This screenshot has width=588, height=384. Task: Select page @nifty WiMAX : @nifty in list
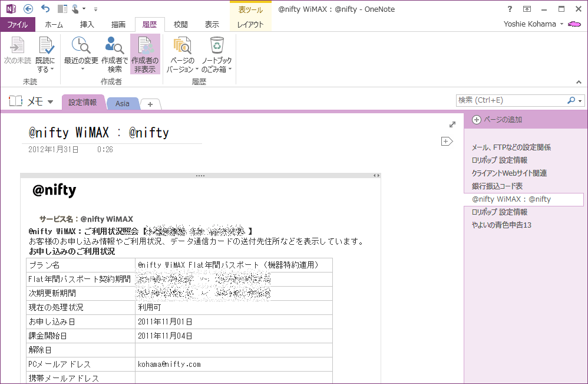[524, 199]
